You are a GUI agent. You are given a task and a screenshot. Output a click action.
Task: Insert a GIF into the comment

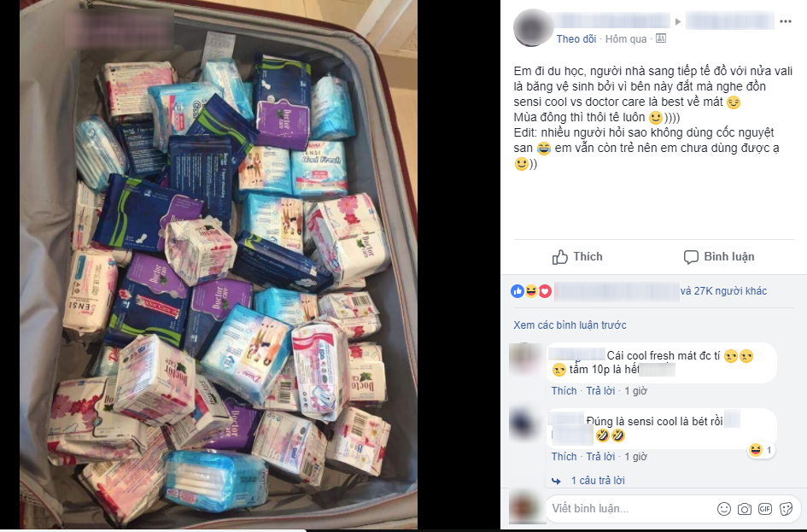tap(765, 509)
